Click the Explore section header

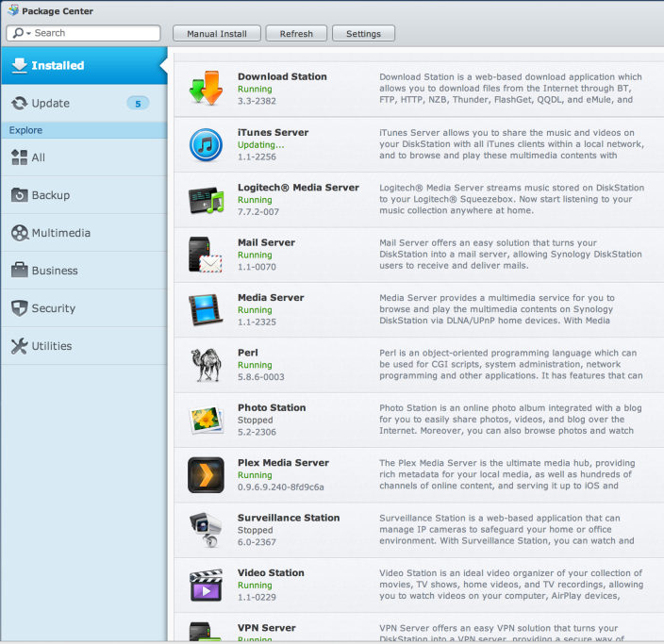(84, 130)
